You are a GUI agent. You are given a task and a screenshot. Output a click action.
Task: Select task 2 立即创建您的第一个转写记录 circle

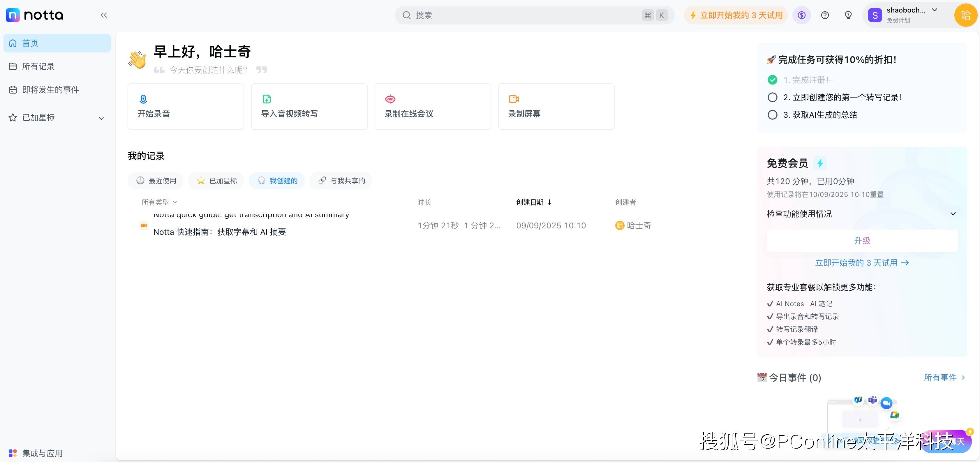772,97
